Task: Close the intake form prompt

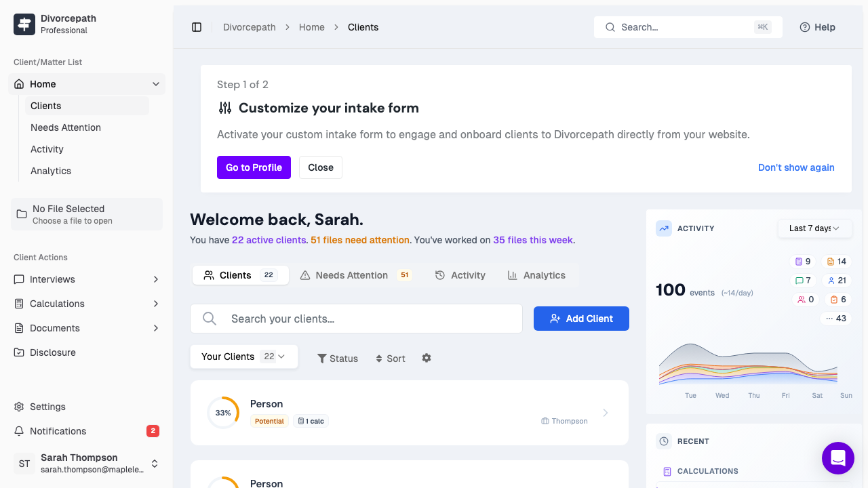Action: tap(321, 167)
